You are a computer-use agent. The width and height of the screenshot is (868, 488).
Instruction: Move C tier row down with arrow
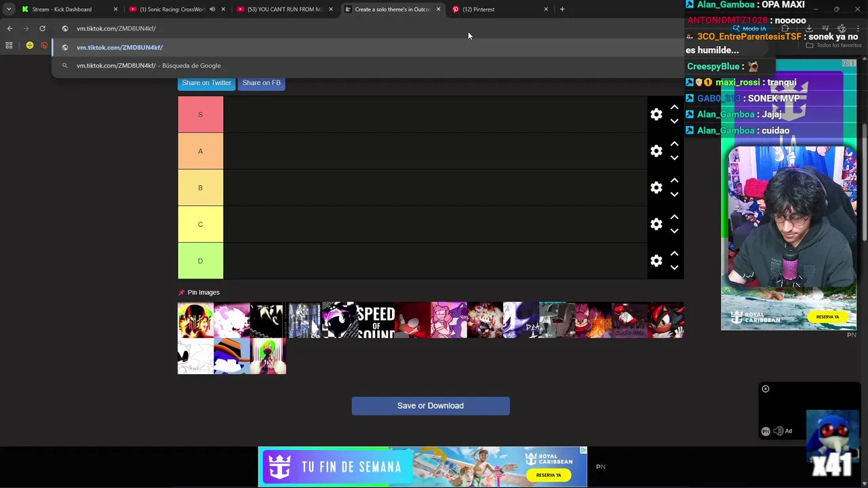(x=674, y=231)
